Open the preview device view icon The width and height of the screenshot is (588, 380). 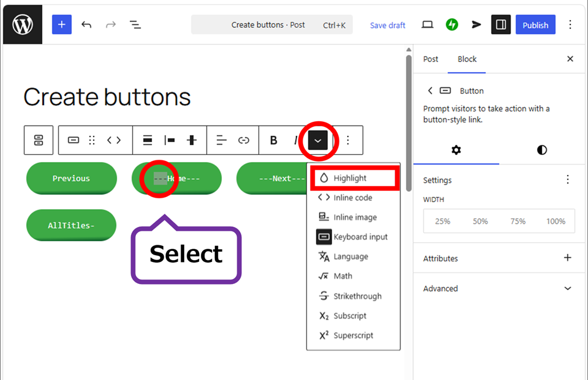click(x=427, y=24)
